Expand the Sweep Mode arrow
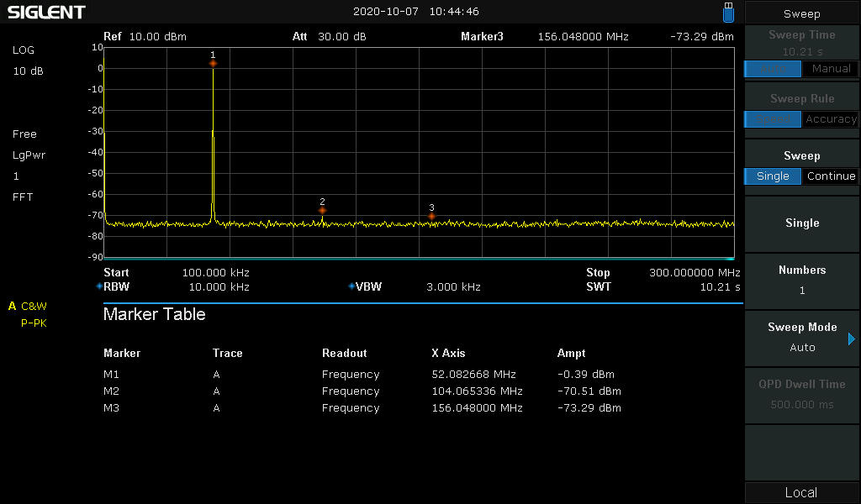This screenshot has width=861, height=504. 851,339
